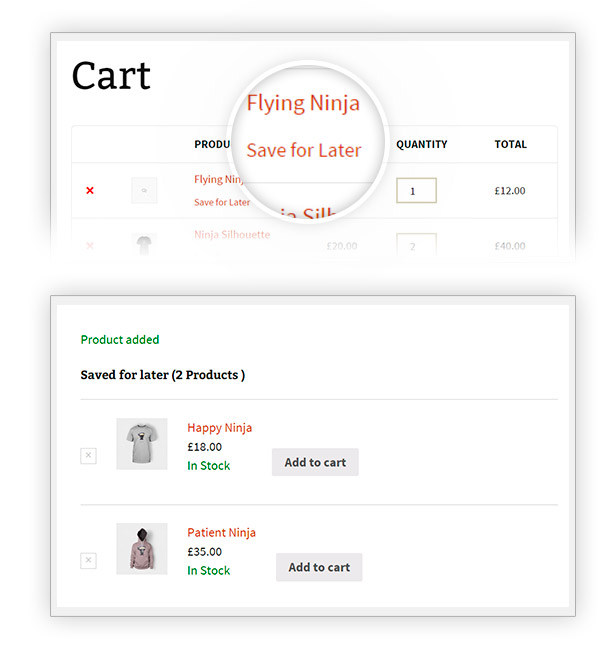The height and width of the screenshot is (660, 600).
Task: Open the Ninja Silhouette t-shirt thumbnail
Action: point(144,245)
